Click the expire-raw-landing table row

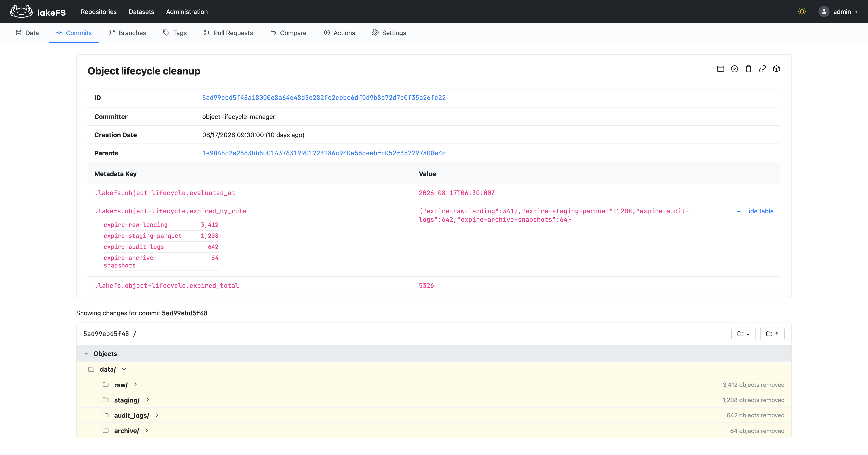[161, 225]
